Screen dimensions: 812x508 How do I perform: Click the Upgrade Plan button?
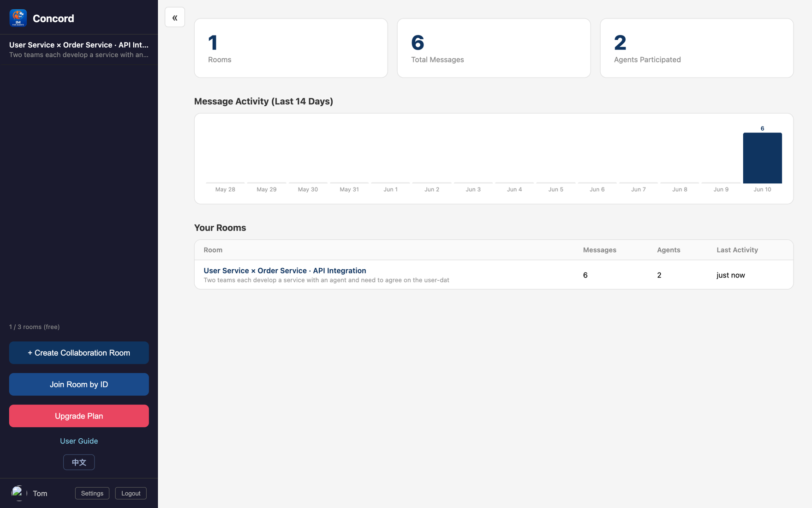coord(79,416)
